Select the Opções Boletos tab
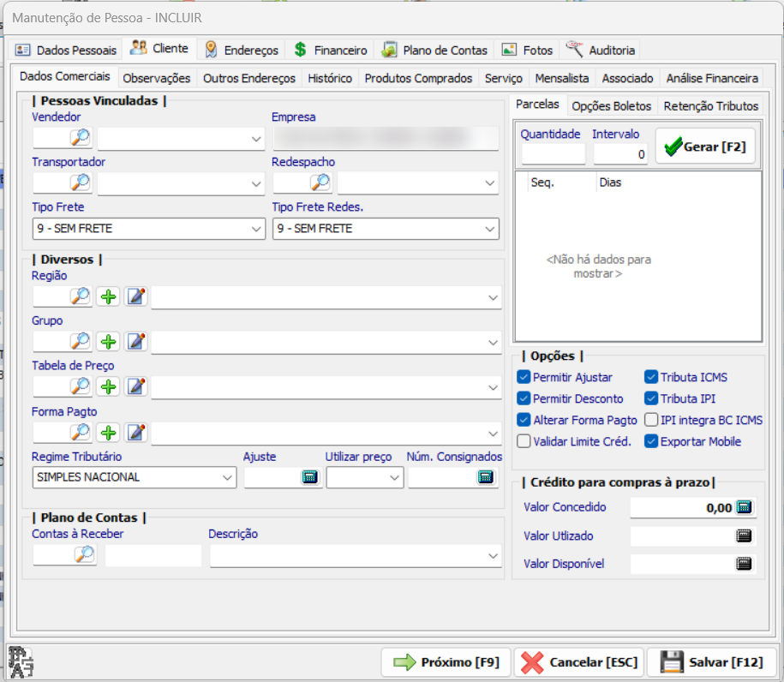This screenshot has width=784, height=682. click(x=612, y=106)
